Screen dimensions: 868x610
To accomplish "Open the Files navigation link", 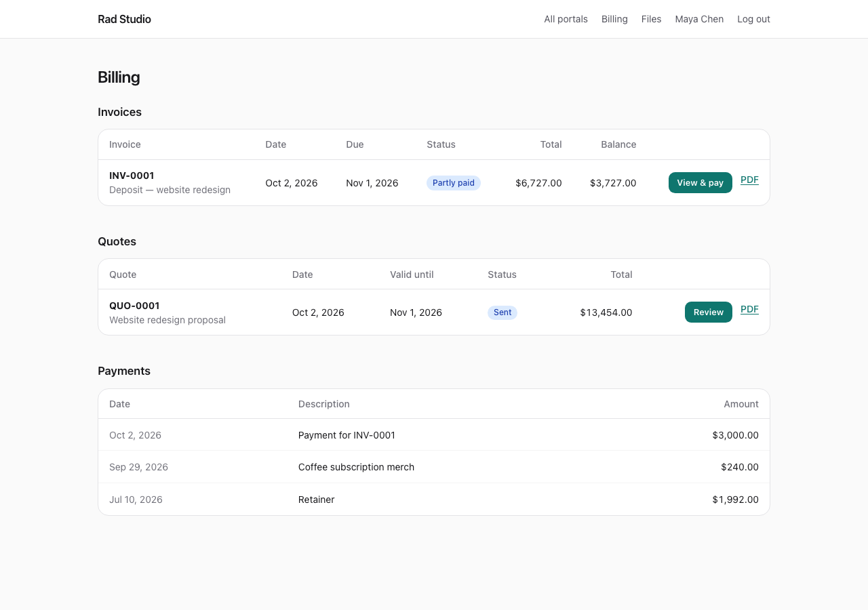I will [651, 19].
